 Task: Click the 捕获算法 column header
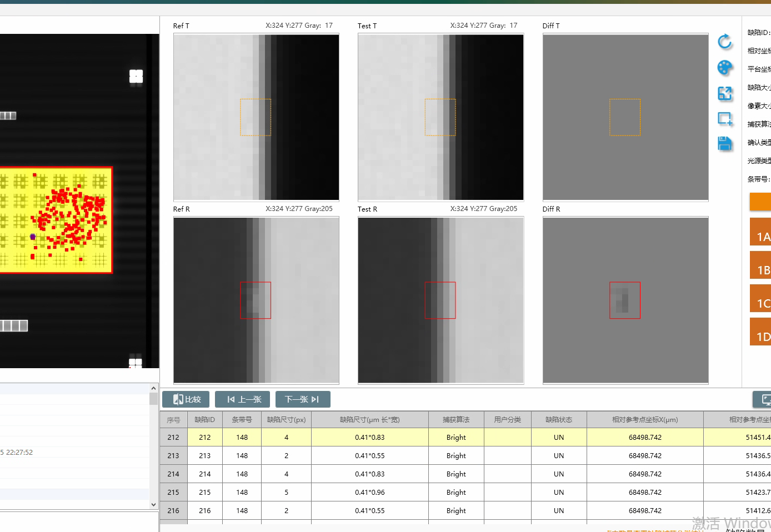click(x=456, y=420)
